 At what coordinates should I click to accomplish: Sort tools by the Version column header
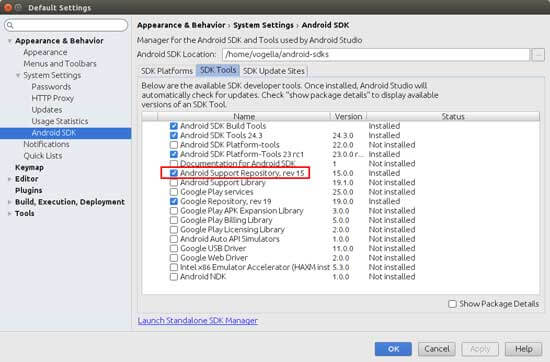point(348,116)
